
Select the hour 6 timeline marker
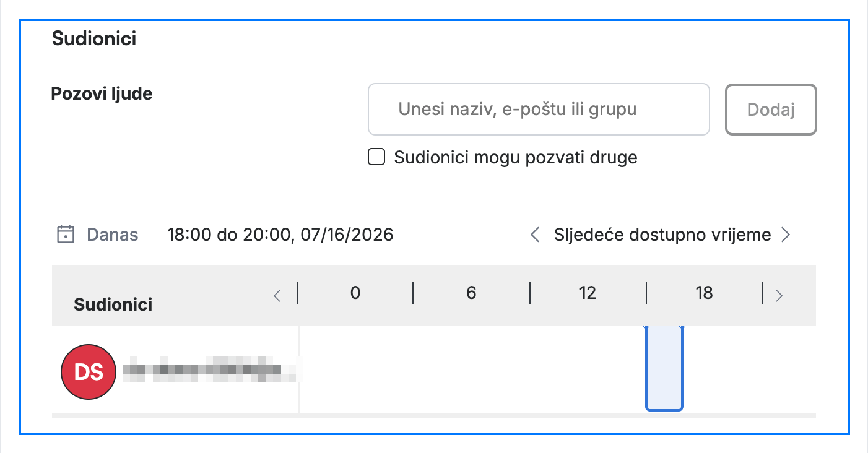tap(471, 293)
